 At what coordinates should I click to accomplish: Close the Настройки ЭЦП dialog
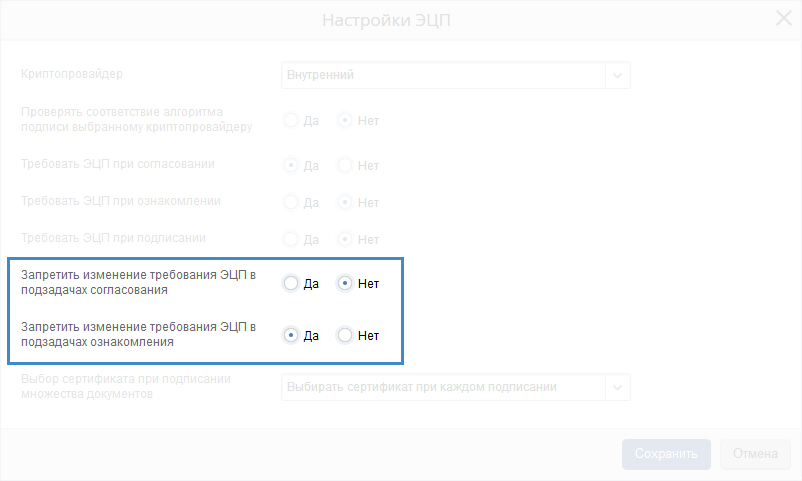[x=784, y=18]
